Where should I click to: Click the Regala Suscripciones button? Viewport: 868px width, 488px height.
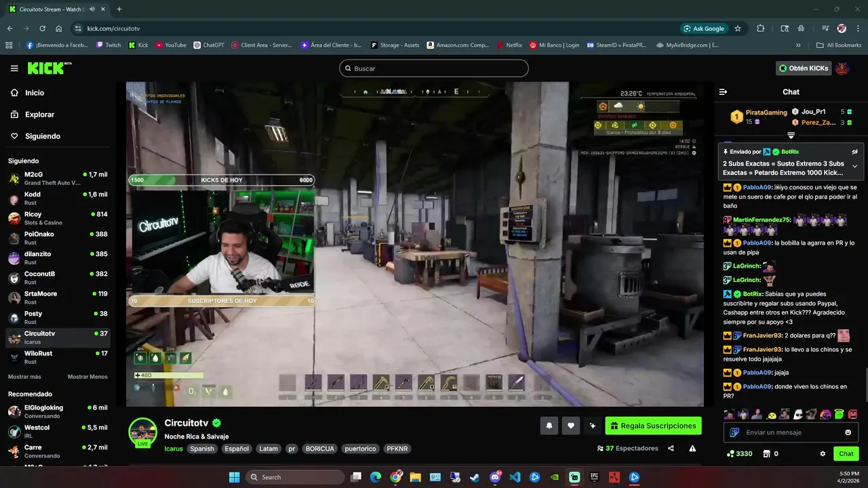tap(653, 426)
